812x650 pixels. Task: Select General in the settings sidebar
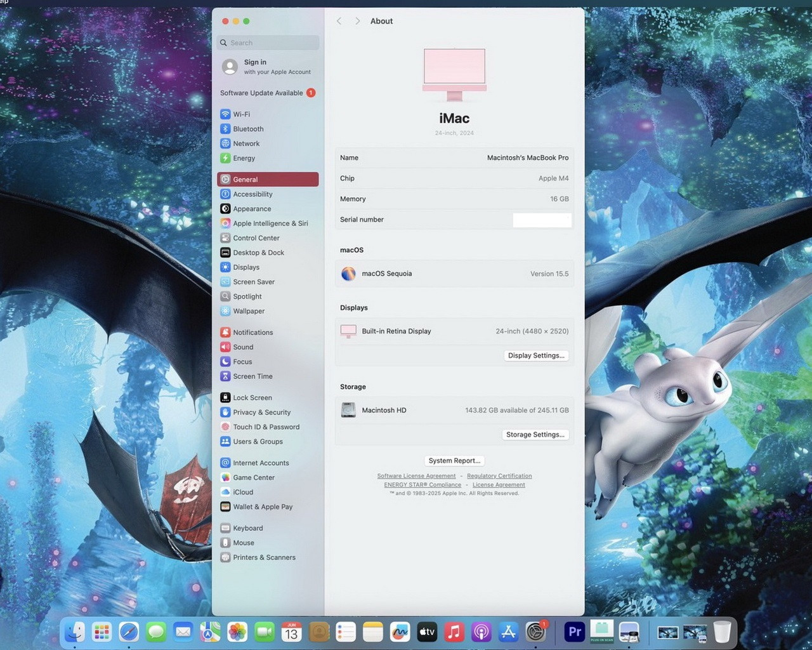(268, 180)
